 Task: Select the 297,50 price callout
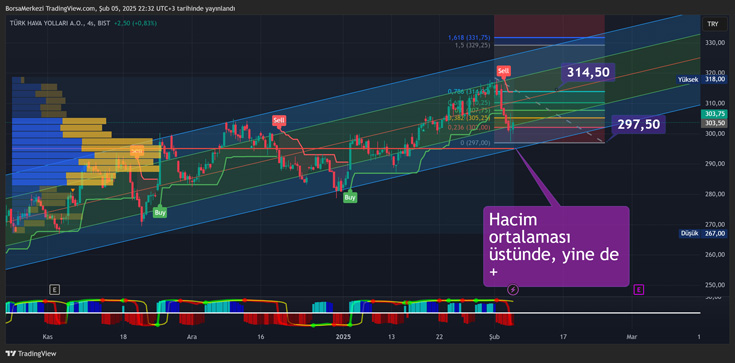pos(638,124)
